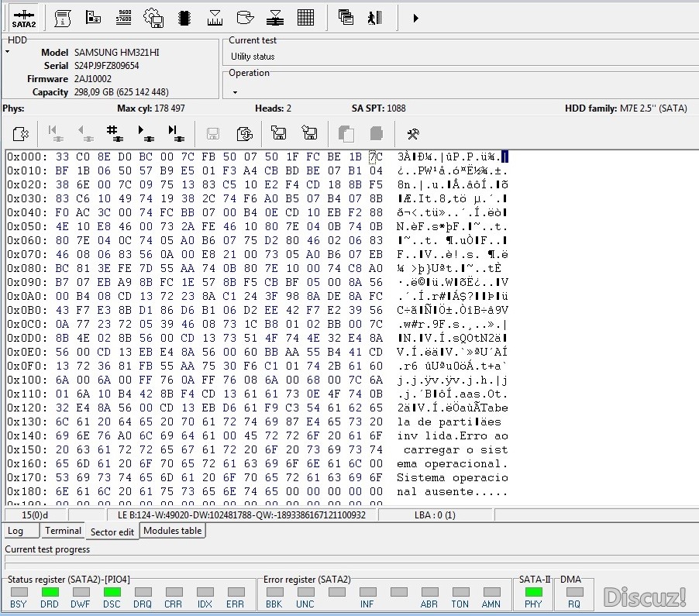Open the hammer and wrench tools icon
Screen dimensions: 699x616
point(413,133)
